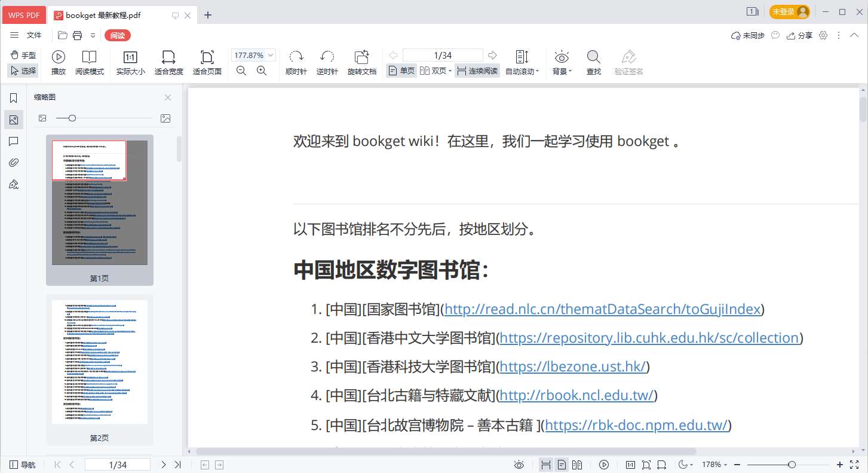
Task: Click the Not Logged In (未登录) button
Action: tap(789, 12)
